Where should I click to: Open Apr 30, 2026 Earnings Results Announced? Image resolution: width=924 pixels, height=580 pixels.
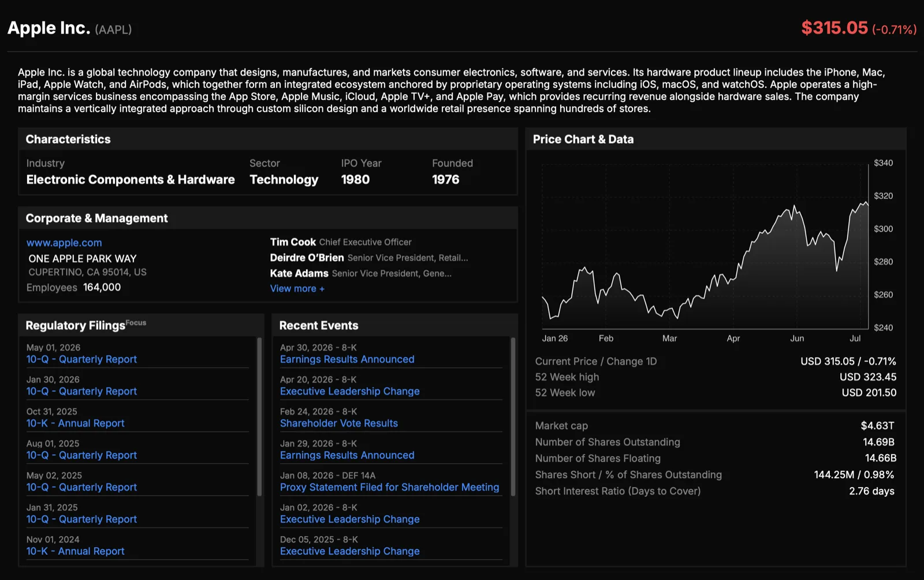pos(347,359)
